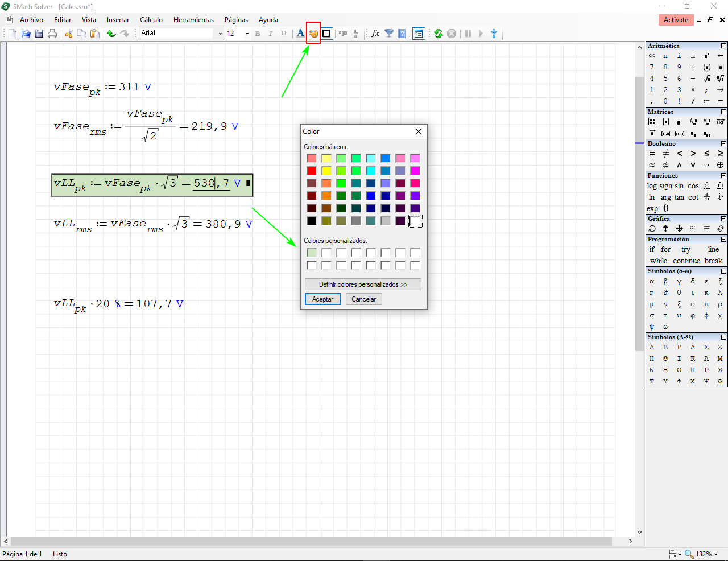Viewport: 728px width, 561px height.
Task: Click the Save file icon in toolbar
Action: click(39, 34)
